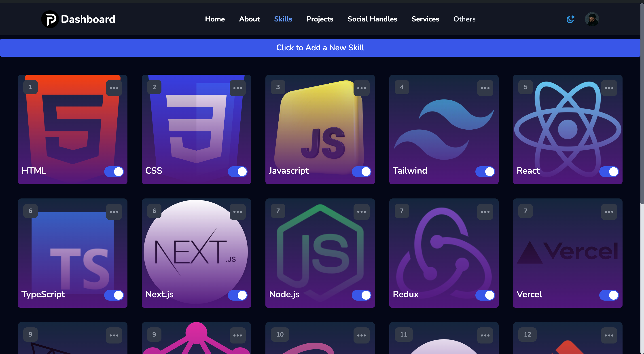Expand the Next.js card options
Viewport: 644px width, 354px height.
click(x=237, y=212)
